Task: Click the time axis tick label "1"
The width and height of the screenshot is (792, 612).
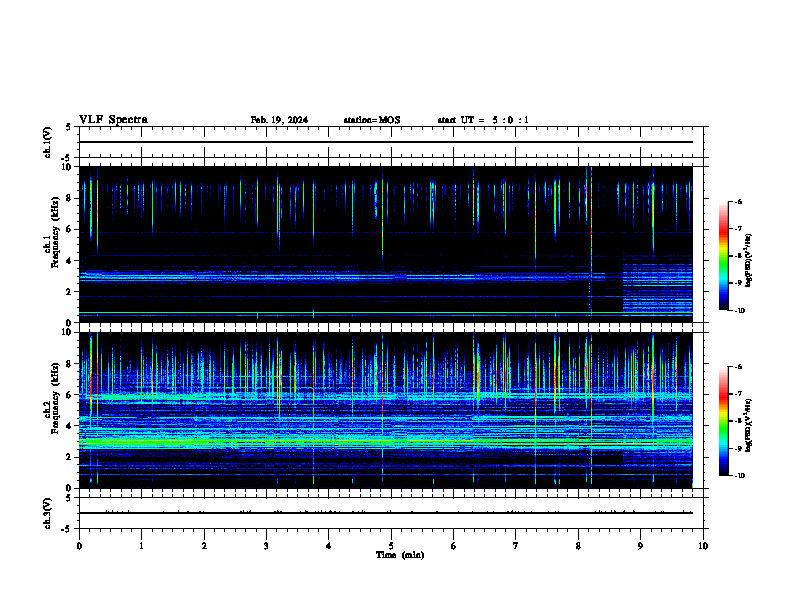Action: (141, 546)
